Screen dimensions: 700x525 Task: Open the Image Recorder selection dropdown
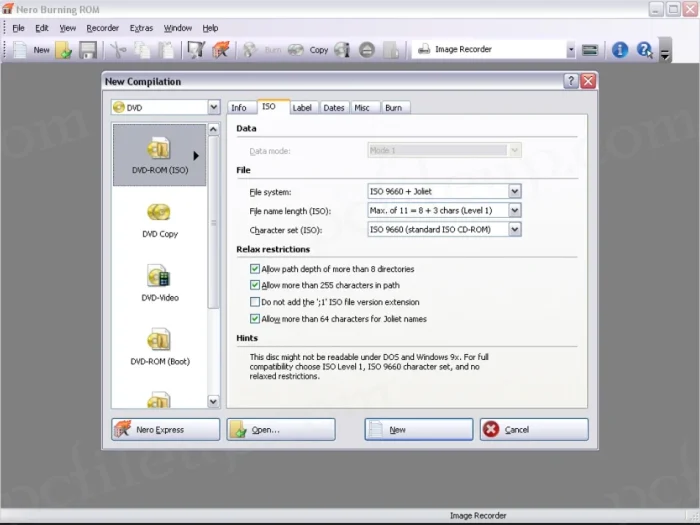(x=571, y=50)
